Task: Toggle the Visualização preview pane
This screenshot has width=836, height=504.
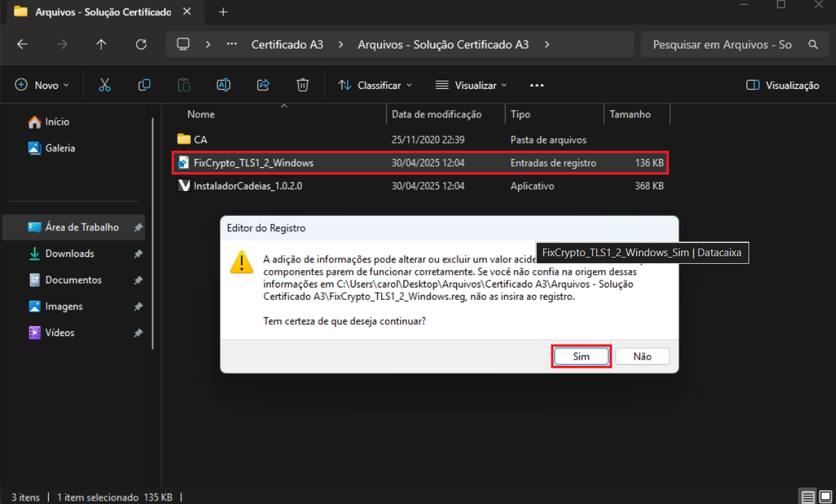Action: click(783, 85)
